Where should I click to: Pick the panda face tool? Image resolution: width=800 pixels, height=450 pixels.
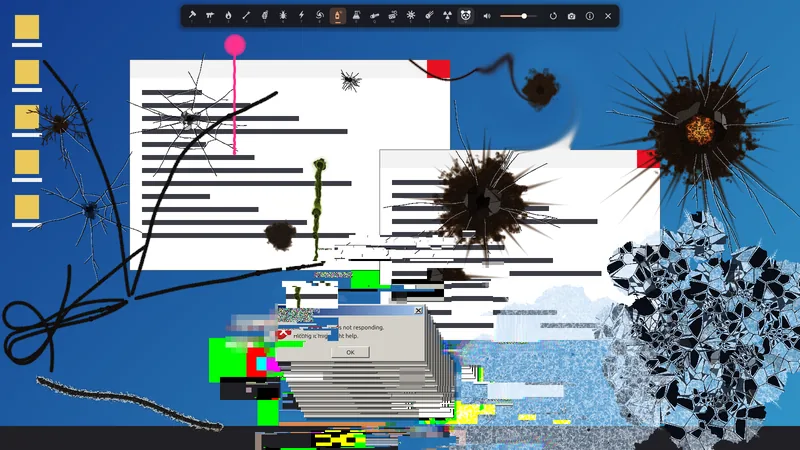(465, 16)
